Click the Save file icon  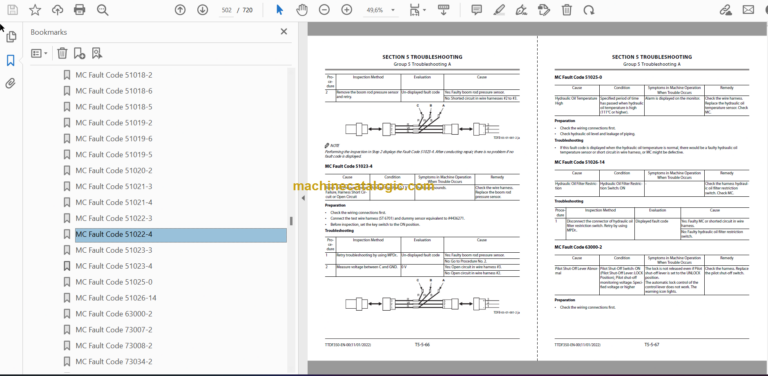[x=12, y=10]
